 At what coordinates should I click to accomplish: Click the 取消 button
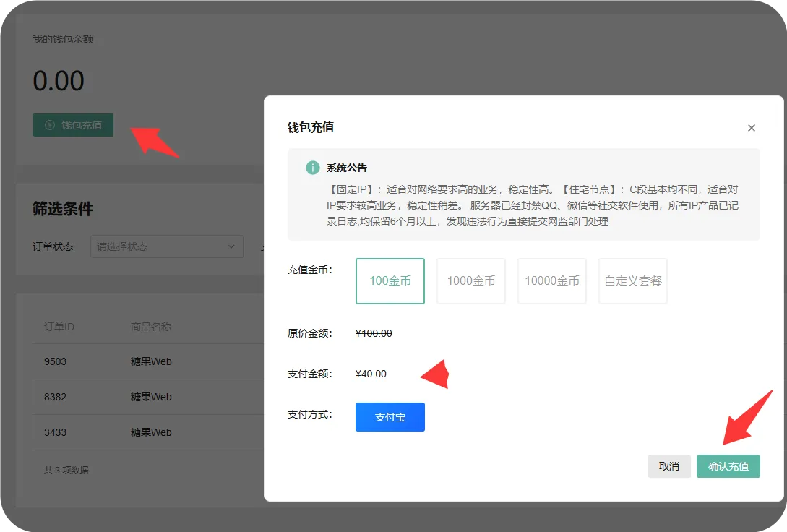pos(669,466)
